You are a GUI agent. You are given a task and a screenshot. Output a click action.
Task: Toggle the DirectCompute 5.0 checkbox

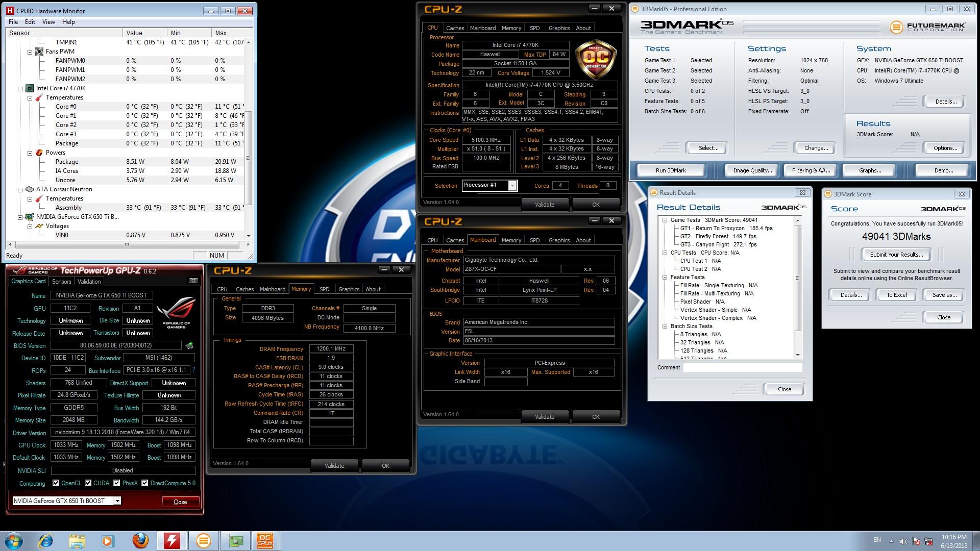coord(145,483)
